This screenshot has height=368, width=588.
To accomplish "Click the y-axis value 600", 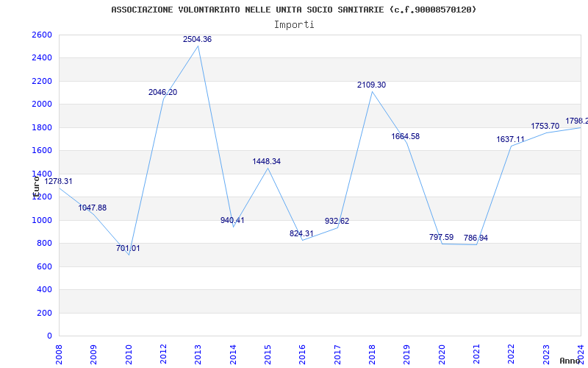I will (45, 266).
